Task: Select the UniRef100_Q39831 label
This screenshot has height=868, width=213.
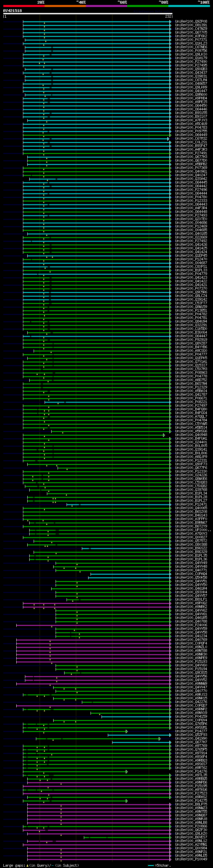Action: [x=191, y=76]
